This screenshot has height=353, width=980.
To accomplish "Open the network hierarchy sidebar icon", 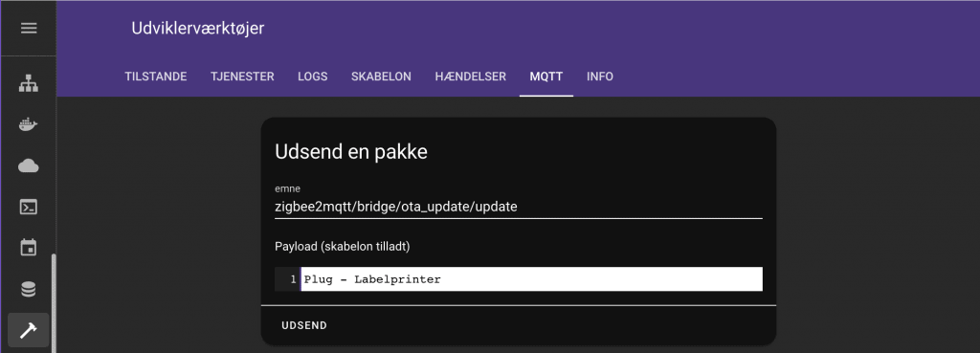I will coord(29,83).
